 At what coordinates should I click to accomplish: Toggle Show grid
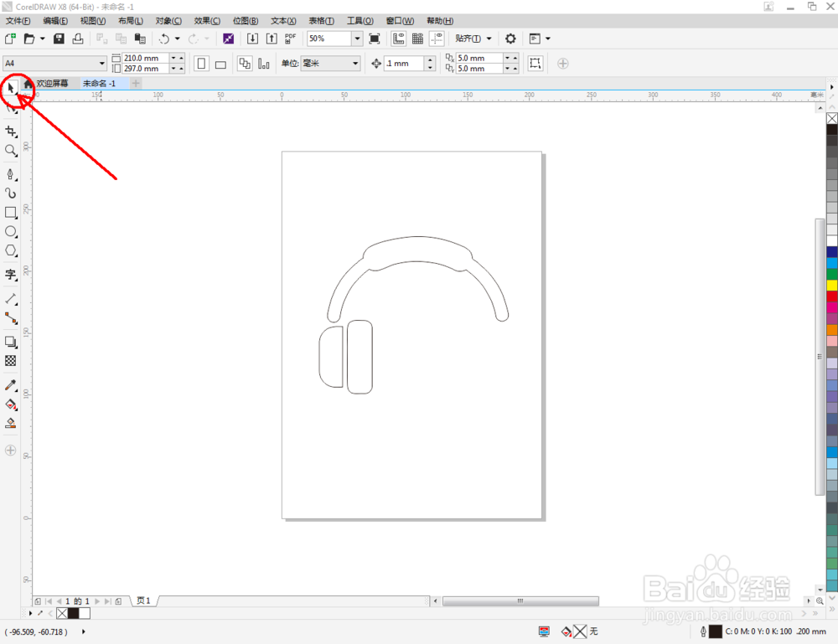click(417, 39)
